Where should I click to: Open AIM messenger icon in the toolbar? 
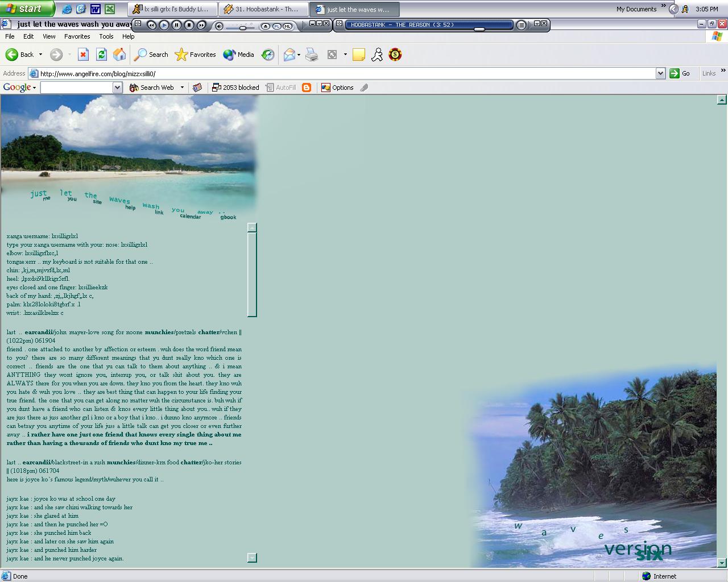(x=377, y=55)
